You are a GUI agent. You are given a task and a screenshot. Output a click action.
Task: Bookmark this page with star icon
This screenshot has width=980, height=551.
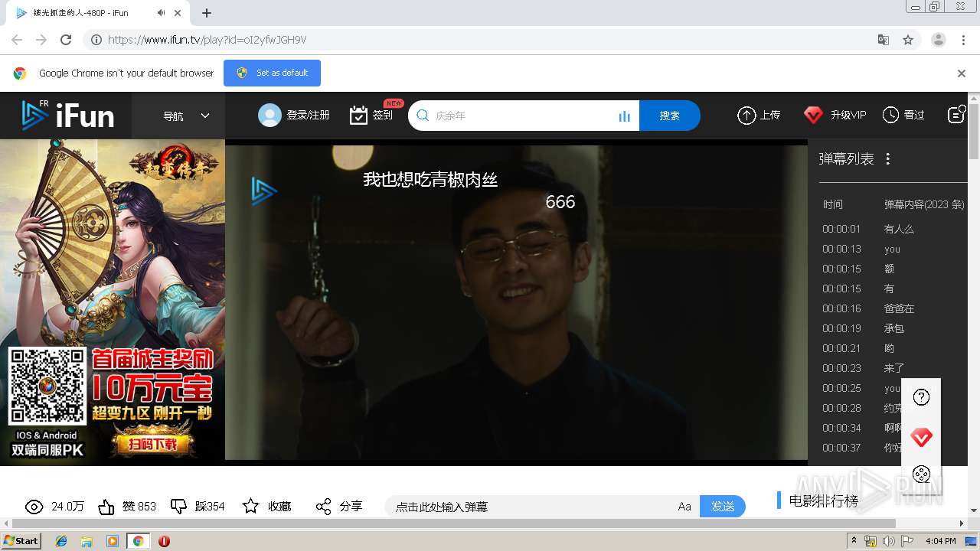coord(908,40)
